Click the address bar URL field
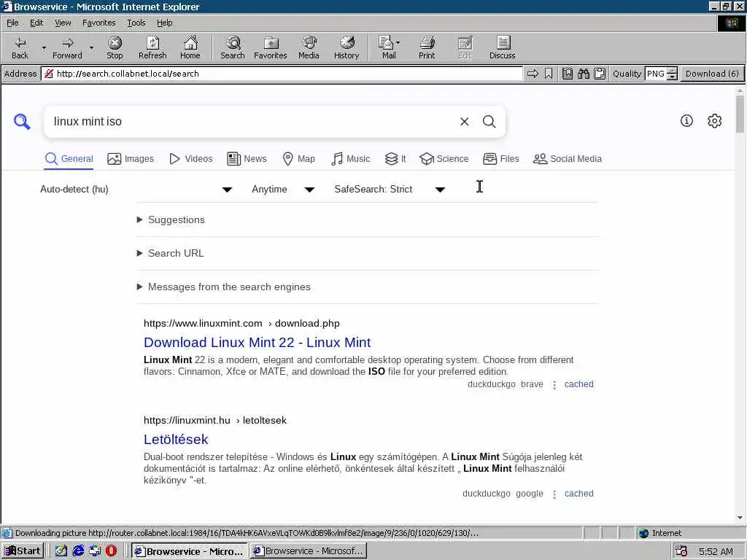Image resolution: width=747 pixels, height=560 pixels. click(x=282, y=74)
